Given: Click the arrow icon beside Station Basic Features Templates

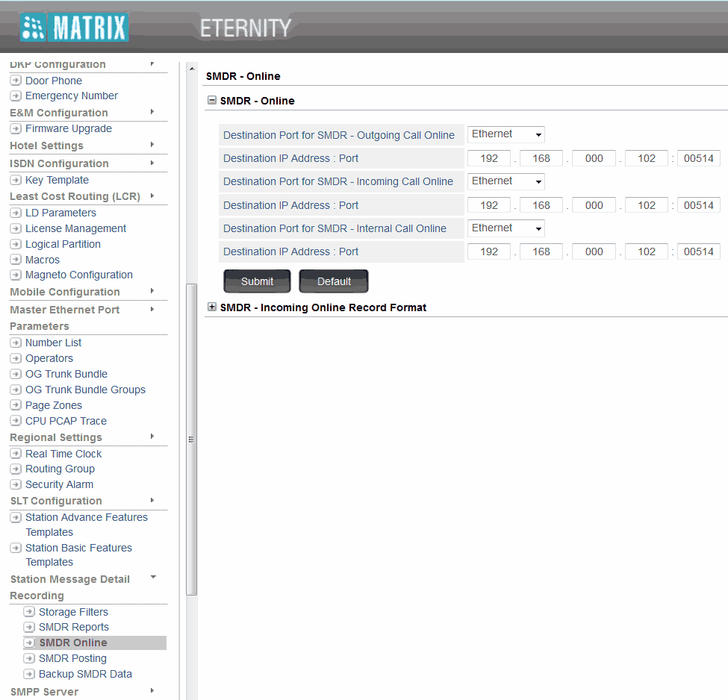Looking at the screenshot, I should pyautogui.click(x=16, y=548).
